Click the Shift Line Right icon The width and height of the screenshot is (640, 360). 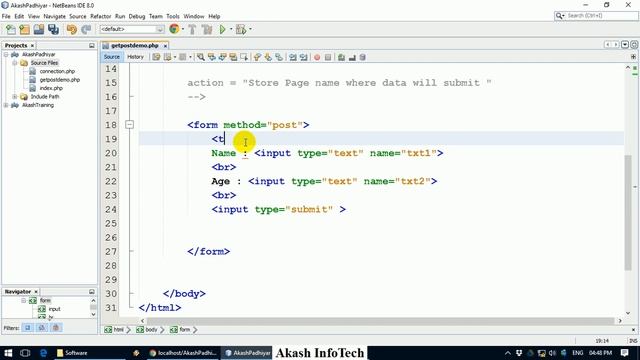303,57
